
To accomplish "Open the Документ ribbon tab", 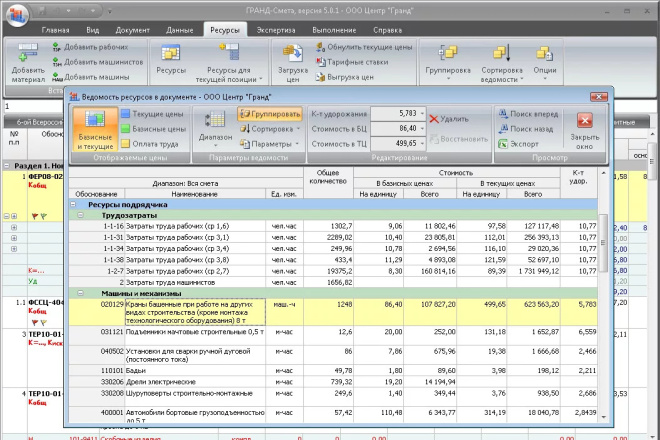I will point(132,31).
